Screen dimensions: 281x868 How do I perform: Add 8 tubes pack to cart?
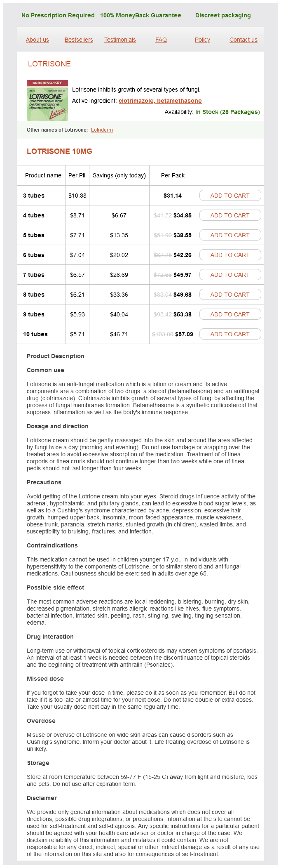click(x=230, y=295)
